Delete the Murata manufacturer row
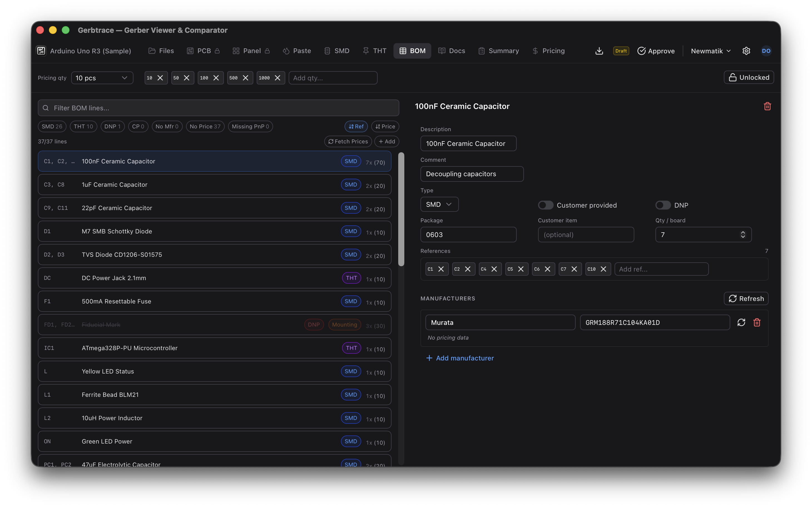The image size is (812, 508). tap(757, 322)
